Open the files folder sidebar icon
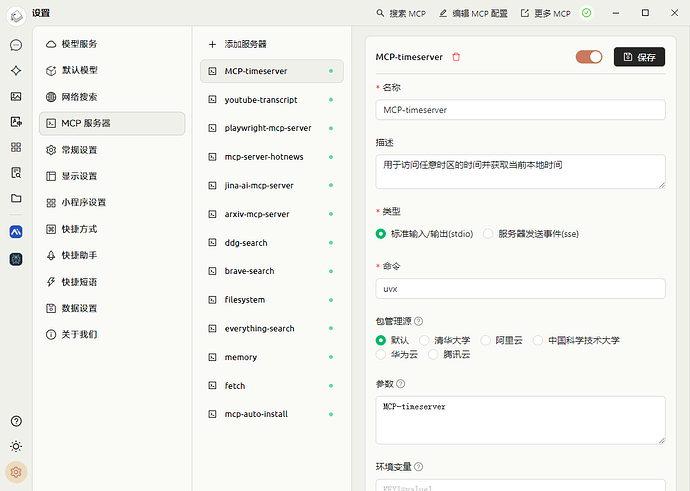Image resolution: width=690 pixels, height=491 pixels. pyautogui.click(x=16, y=198)
